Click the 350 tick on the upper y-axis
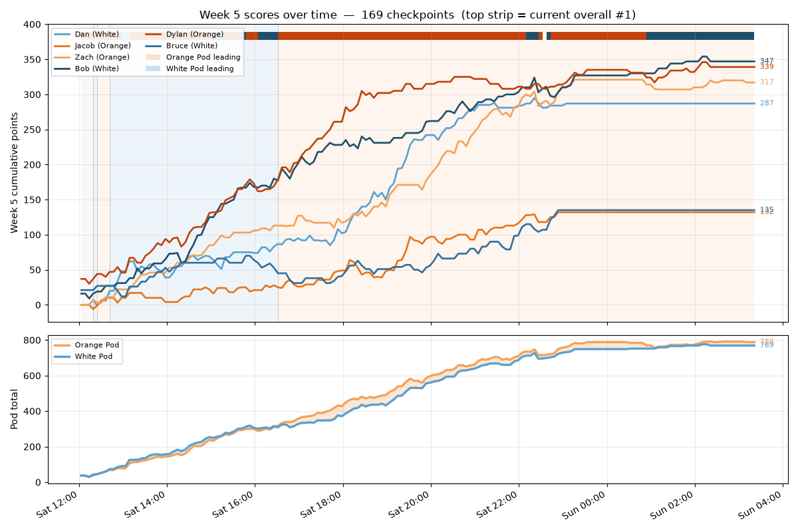 click(33, 60)
